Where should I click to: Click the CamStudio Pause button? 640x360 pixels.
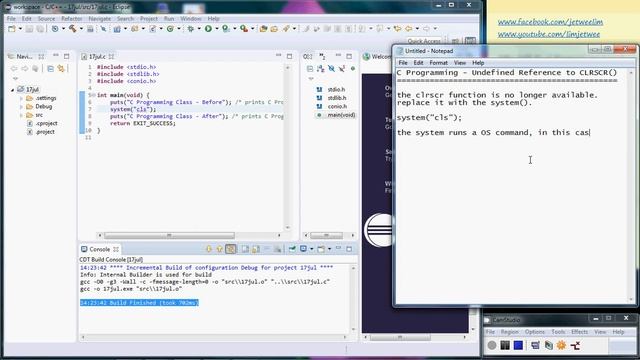[505, 345]
